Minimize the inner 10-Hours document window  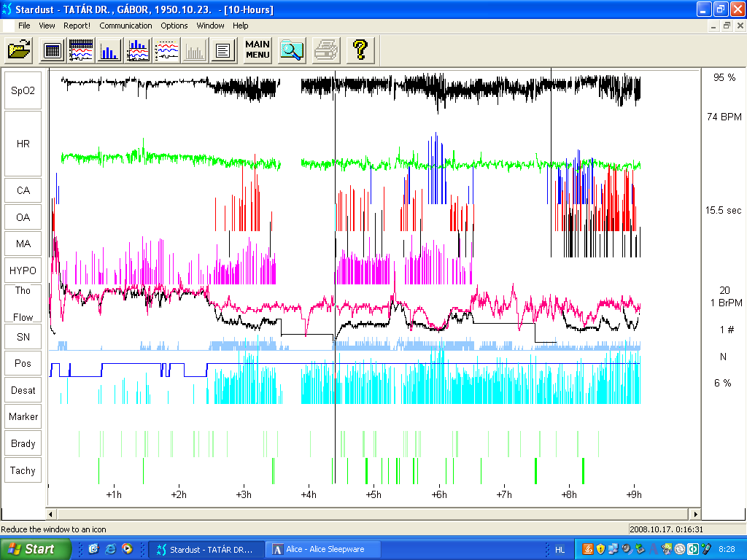pyautogui.click(x=713, y=26)
